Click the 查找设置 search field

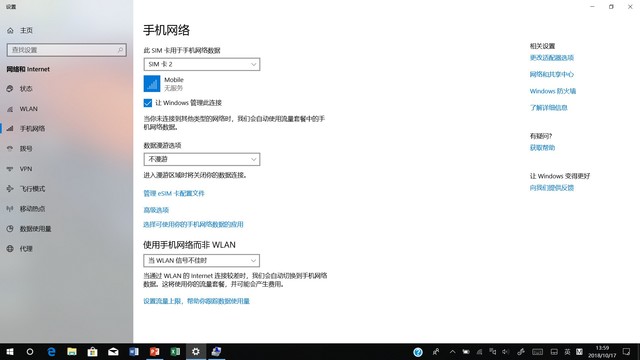point(67,50)
